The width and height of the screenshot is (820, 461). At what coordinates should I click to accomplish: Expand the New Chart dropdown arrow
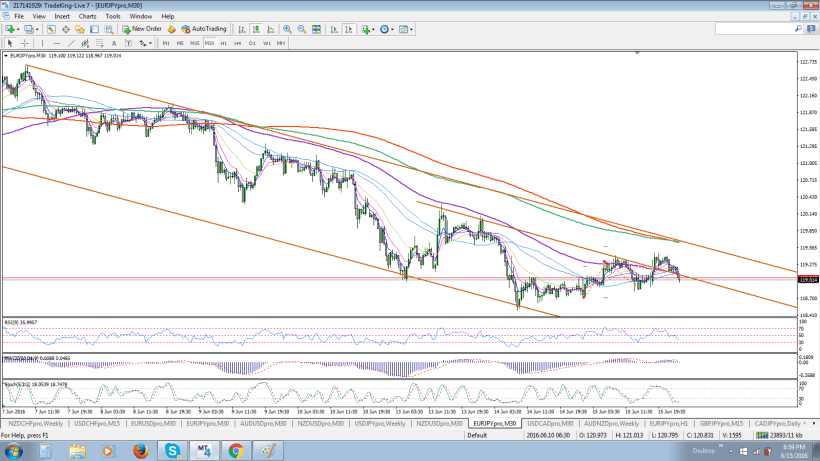pos(18,30)
